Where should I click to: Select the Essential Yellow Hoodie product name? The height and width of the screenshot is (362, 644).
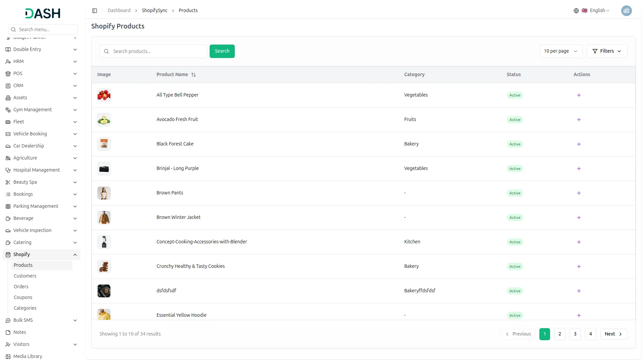coord(181,315)
